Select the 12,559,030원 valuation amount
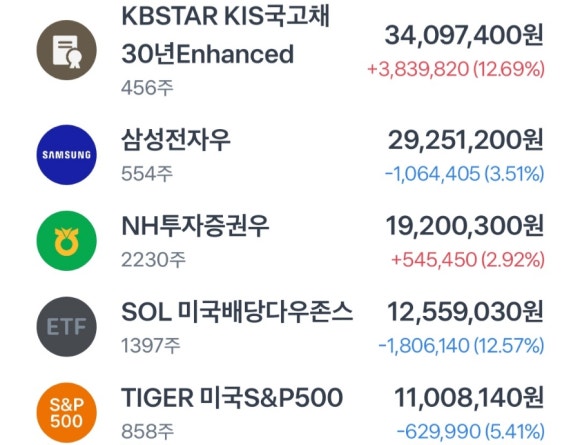580x445 pixels. point(466,312)
